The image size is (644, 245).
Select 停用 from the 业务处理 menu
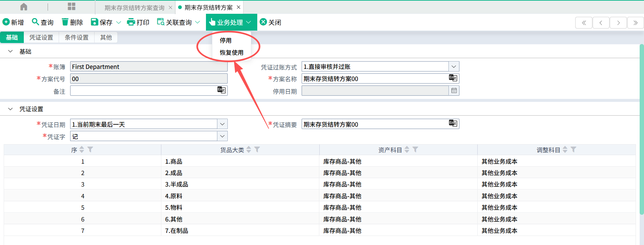tap(225, 40)
